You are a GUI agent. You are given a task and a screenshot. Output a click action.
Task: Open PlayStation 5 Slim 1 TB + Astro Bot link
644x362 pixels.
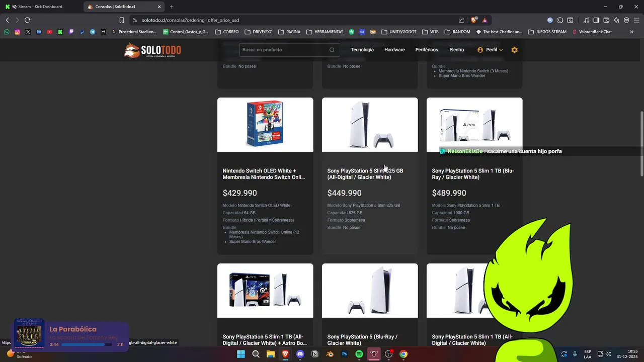(x=264, y=340)
